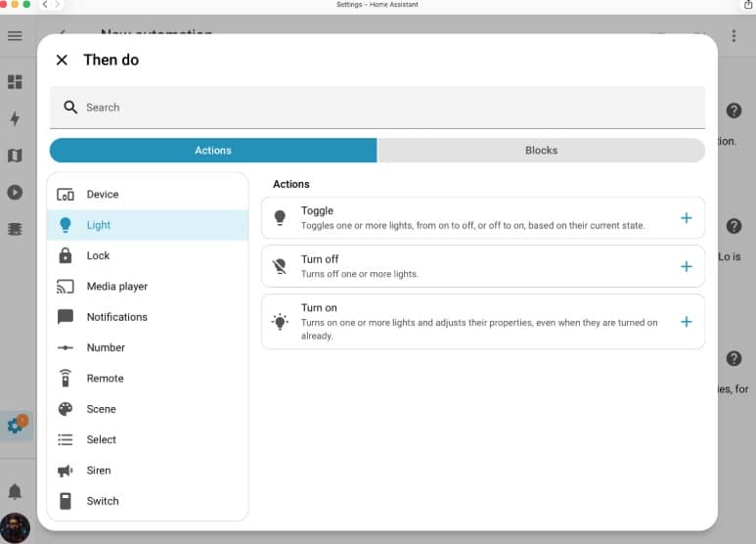Switch to the Blocks tab
Image resolution: width=756 pixels, height=544 pixels.
coord(541,151)
